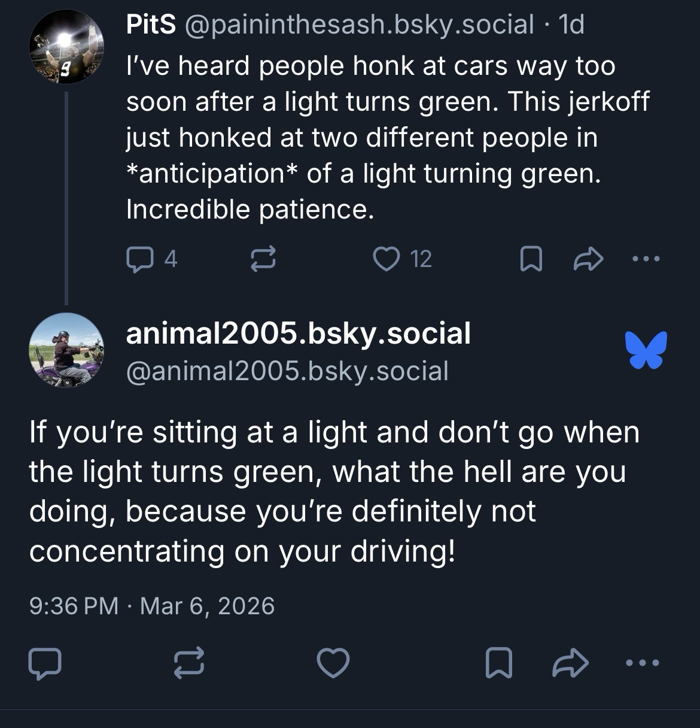Viewport: 700px width, 728px height.
Task: Open animal2005.bsky.social bold display name
Action: [x=298, y=333]
